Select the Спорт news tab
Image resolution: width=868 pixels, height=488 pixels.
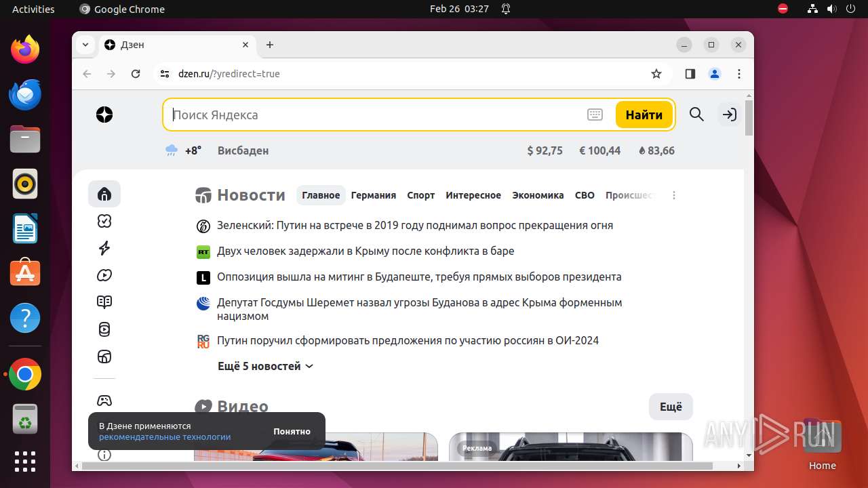click(421, 195)
